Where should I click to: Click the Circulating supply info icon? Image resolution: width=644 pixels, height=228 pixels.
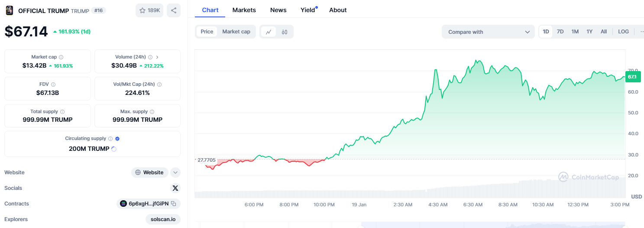click(110, 139)
